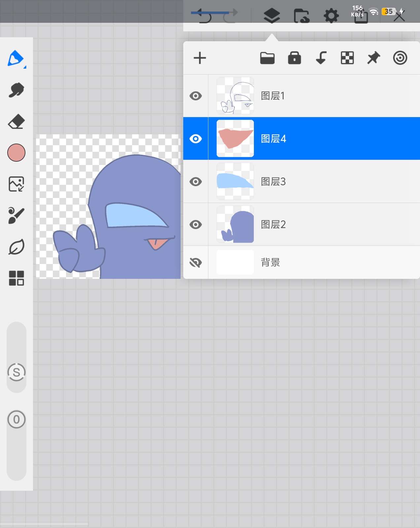Select the 图层1 thumbnail
The image size is (420, 528).
[235, 96]
